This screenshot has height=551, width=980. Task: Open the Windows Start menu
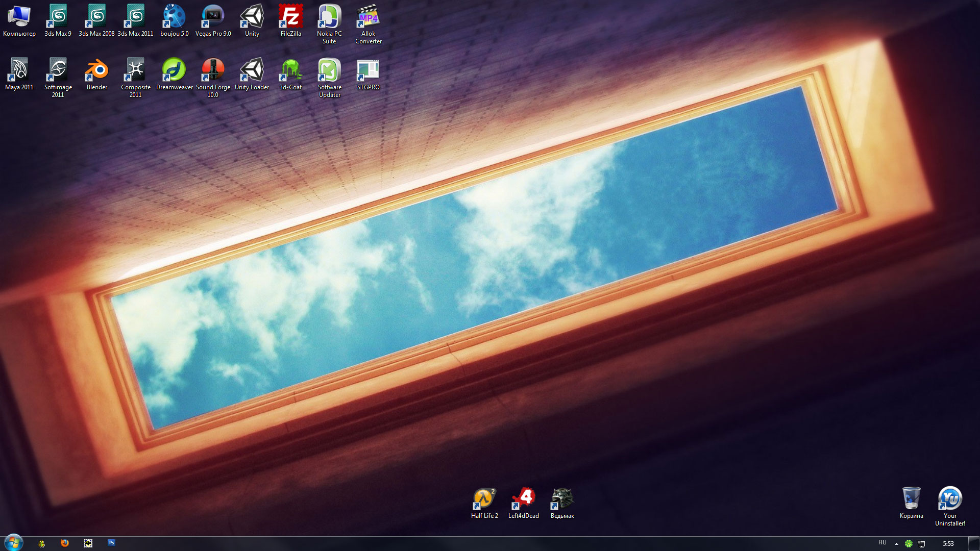click(x=14, y=543)
